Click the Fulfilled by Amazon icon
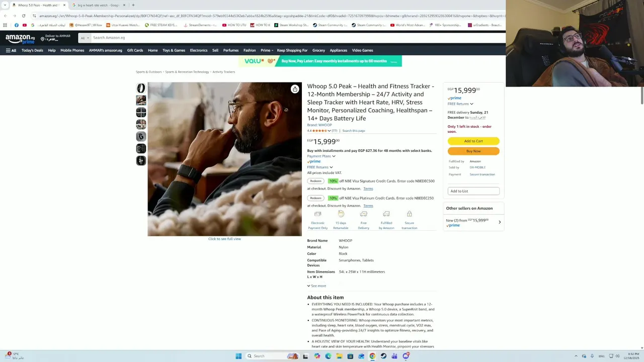Screen dimensions: 644x362 pos(386,214)
